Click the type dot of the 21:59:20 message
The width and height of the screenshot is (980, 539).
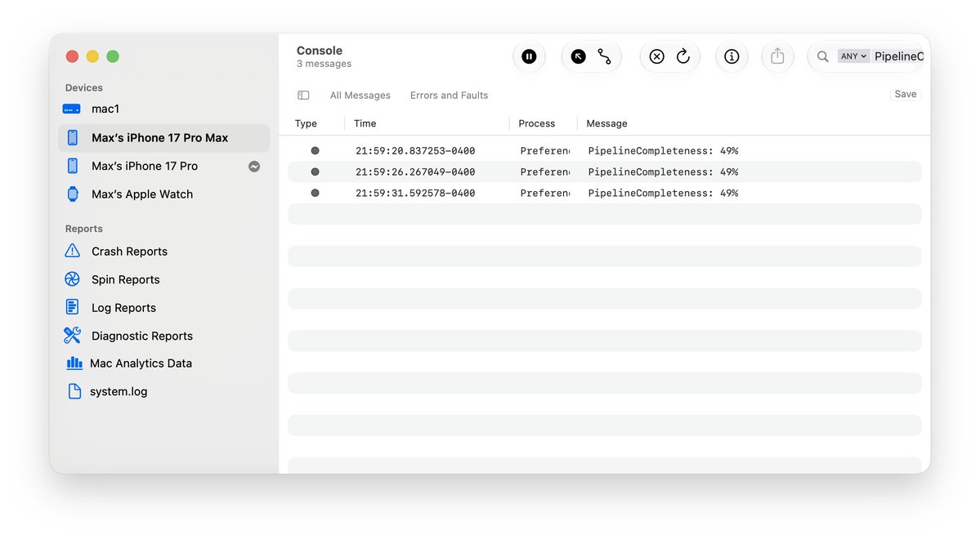[x=315, y=150]
